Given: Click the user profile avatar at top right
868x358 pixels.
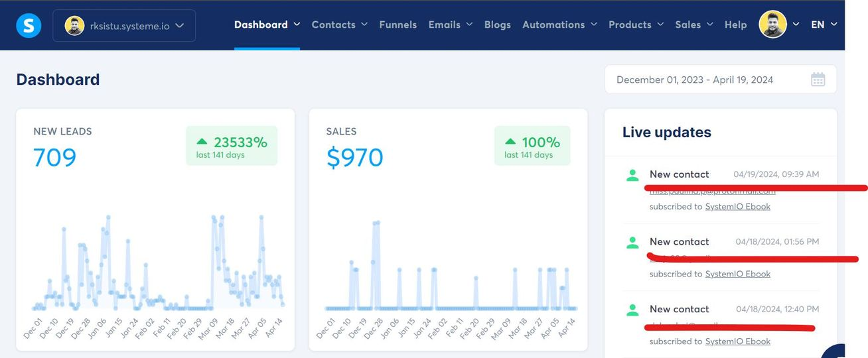Looking at the screenshot, I should pos(772,25).
